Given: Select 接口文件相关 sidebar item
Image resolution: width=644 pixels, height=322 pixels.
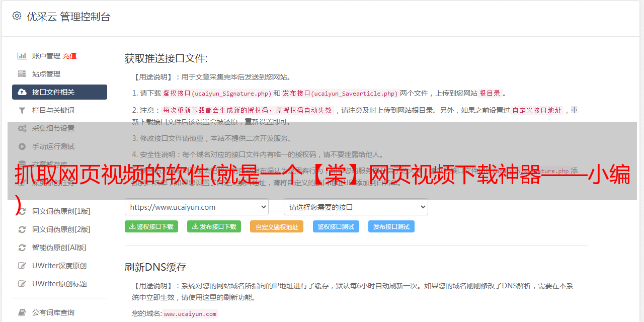Looking at the screenshot, I should pos(59,92).
